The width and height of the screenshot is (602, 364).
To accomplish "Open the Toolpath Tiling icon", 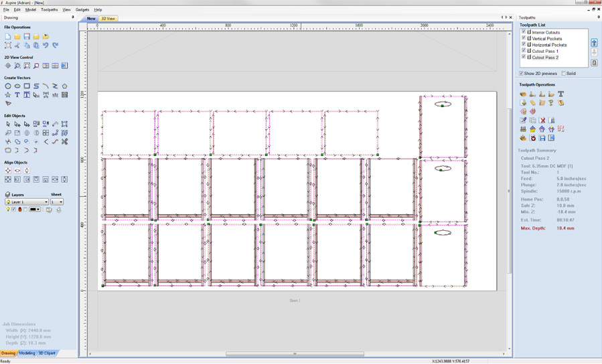I will pos(560,129).
